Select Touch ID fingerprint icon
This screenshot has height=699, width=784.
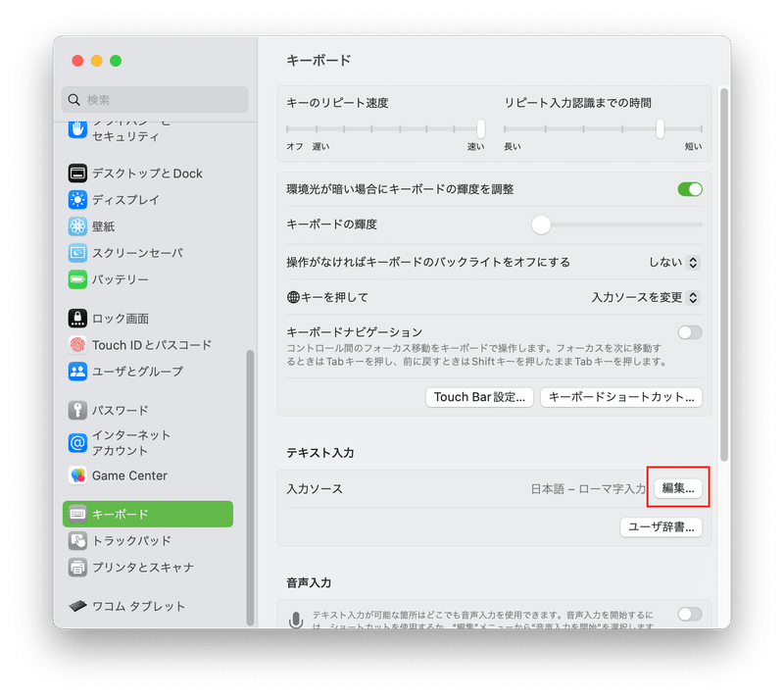coord(77,345)
